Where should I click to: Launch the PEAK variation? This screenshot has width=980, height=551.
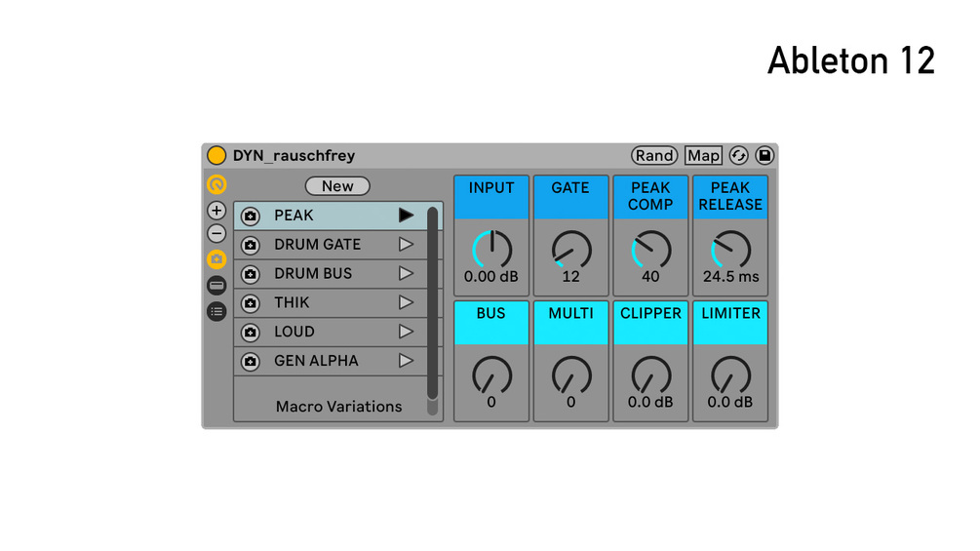[407, 216]
